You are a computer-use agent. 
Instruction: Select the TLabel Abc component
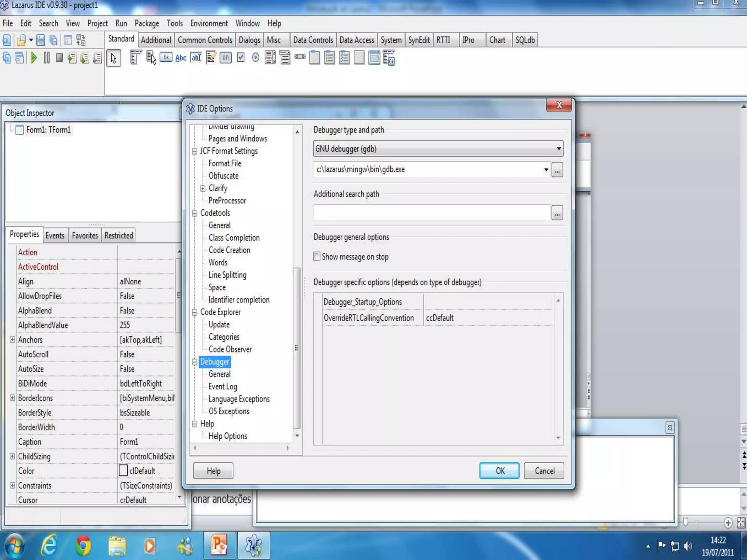click(x=181, y=58)
